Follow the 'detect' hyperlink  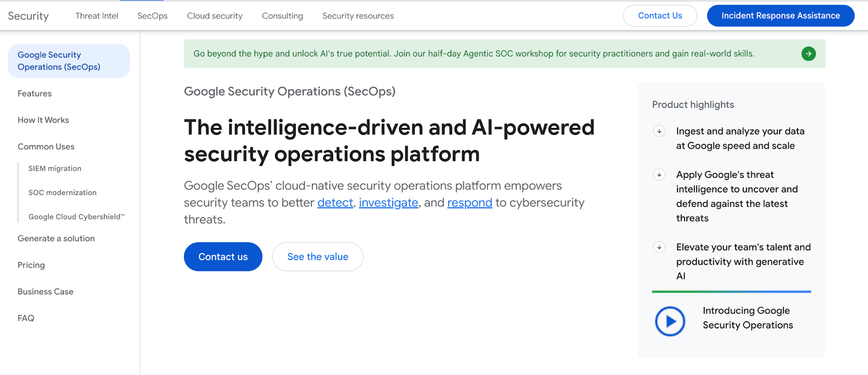pos(335,203)
